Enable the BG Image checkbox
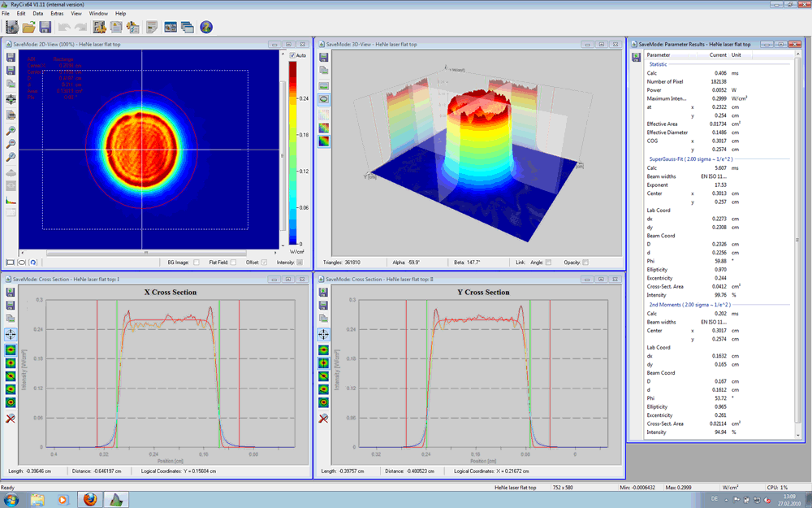 click(197, 263)
